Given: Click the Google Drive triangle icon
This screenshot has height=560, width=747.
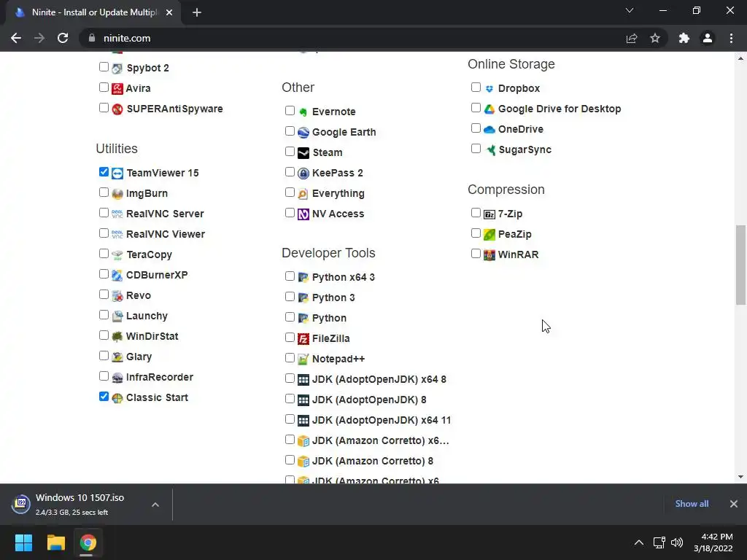Looking at the screenshot, I should [489, 109].
